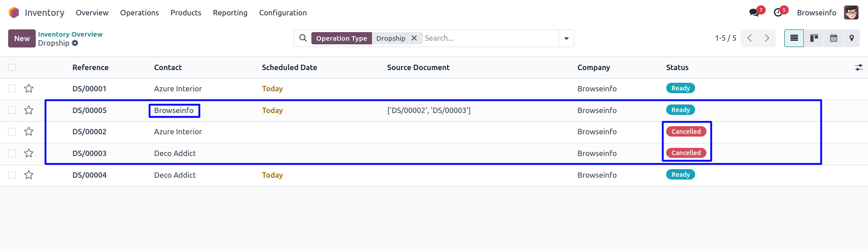Screen dimensions: 868x251
Task: Switch to Kanban view
Action: 814,38
